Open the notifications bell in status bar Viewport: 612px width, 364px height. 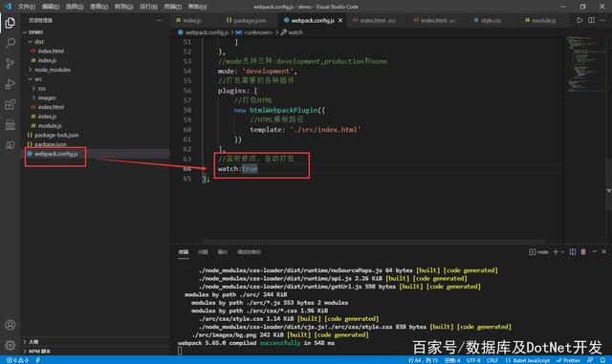pos(603,360)
